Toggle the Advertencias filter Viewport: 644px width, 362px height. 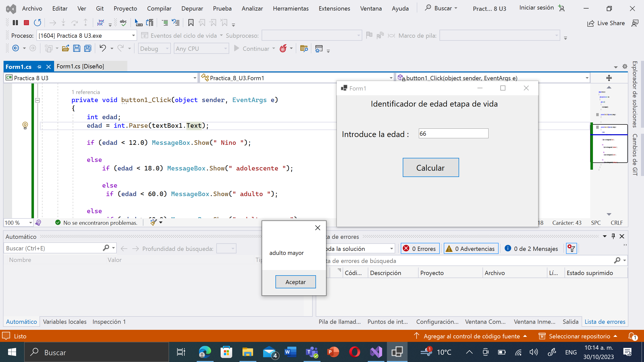click(470, 248)
